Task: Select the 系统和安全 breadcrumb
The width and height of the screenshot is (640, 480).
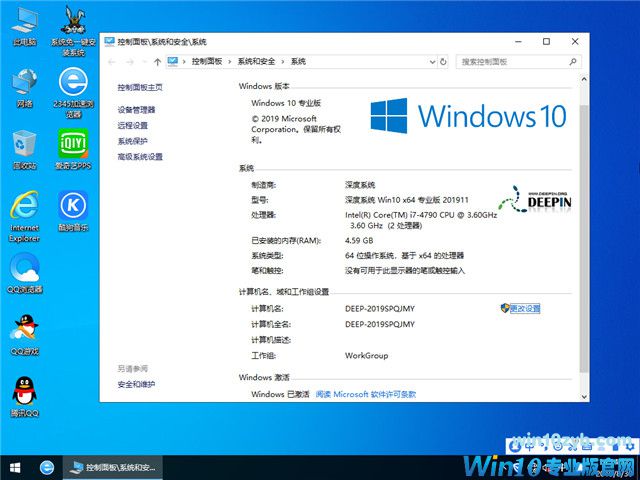Action: pyautogui.click(x=256, y=61)
